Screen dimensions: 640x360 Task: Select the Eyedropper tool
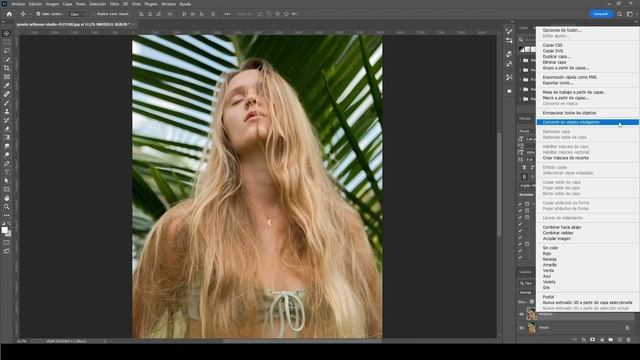(7, 85)
